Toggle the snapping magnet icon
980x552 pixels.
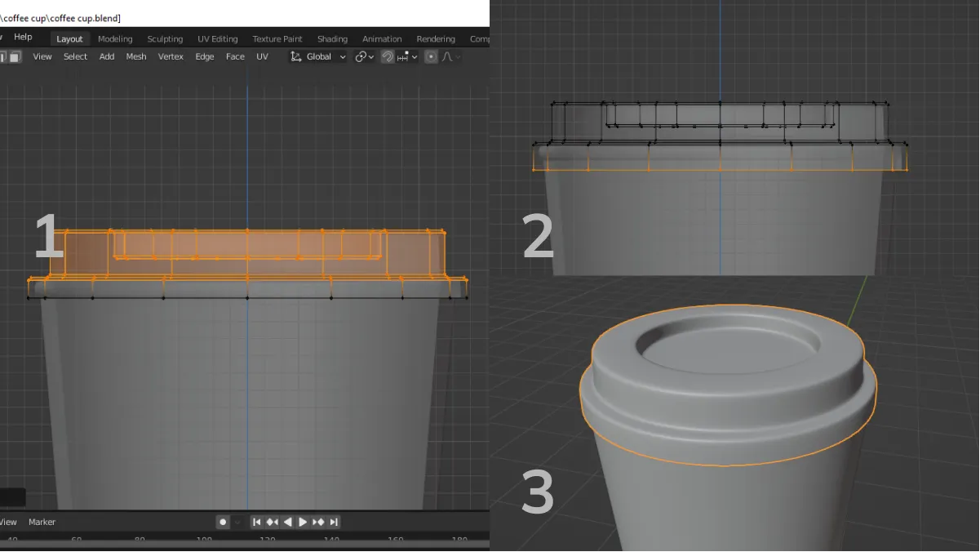pyautogui.click(x=388, y=57)
